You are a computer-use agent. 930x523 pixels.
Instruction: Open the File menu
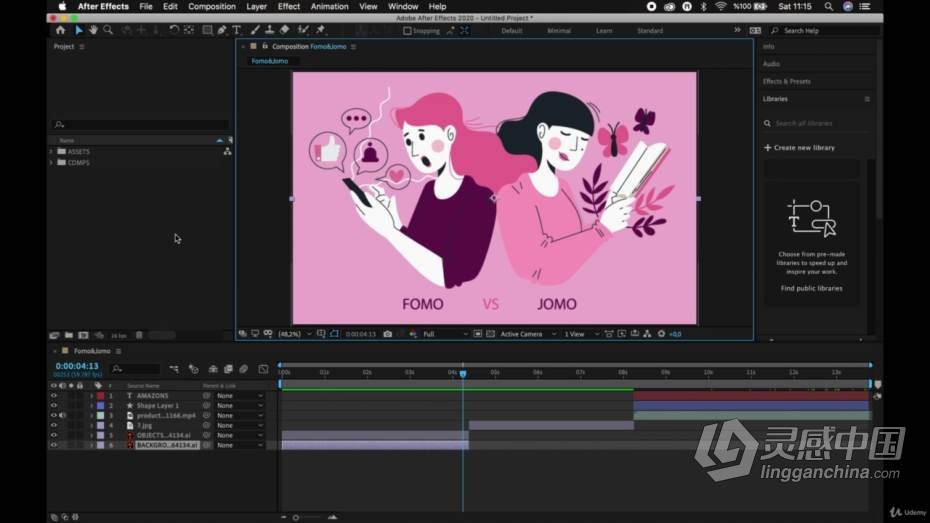point(146,7)
